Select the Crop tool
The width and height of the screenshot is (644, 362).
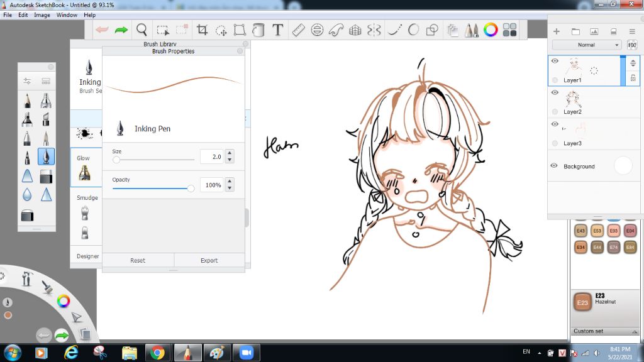[202, 30]
